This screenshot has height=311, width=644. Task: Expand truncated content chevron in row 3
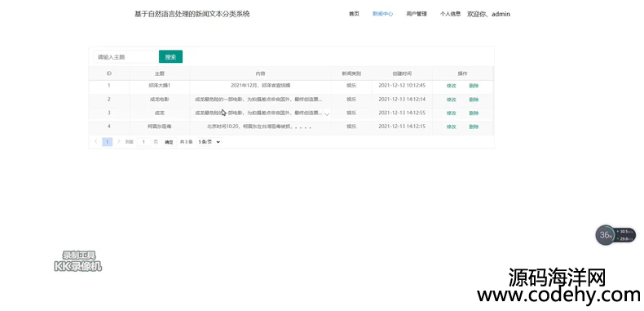[327, 114]
